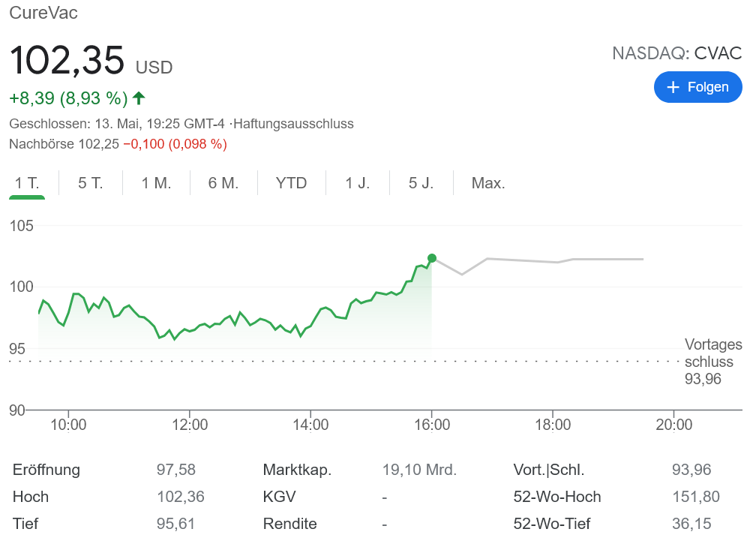Click the 16:00 label on time axis
756x544 pixels.
coord(432,425)
